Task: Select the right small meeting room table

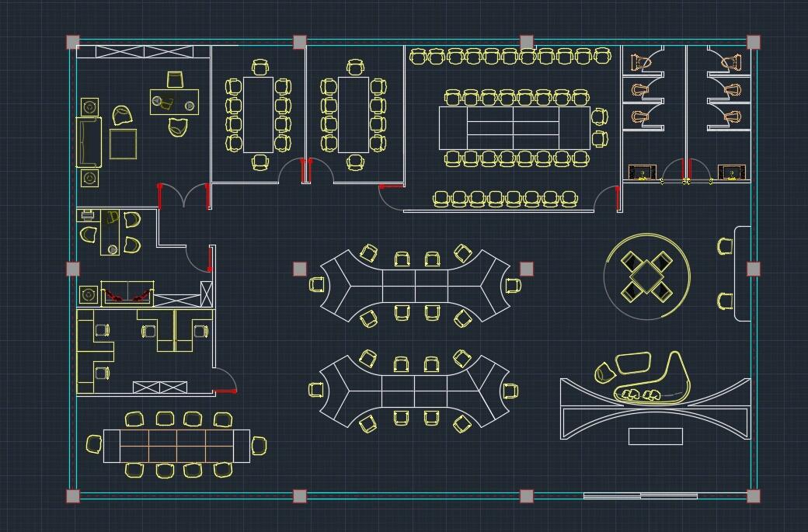Action: tap(353, 114)
